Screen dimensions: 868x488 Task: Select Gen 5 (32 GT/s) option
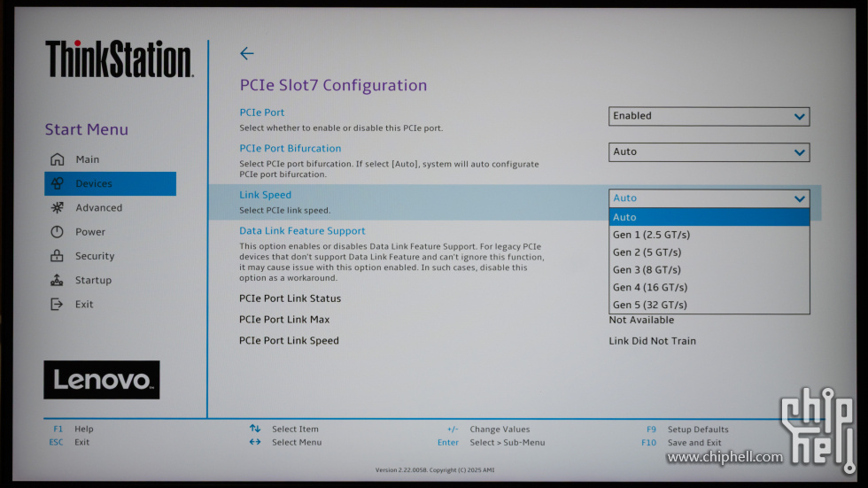(649, 306)
